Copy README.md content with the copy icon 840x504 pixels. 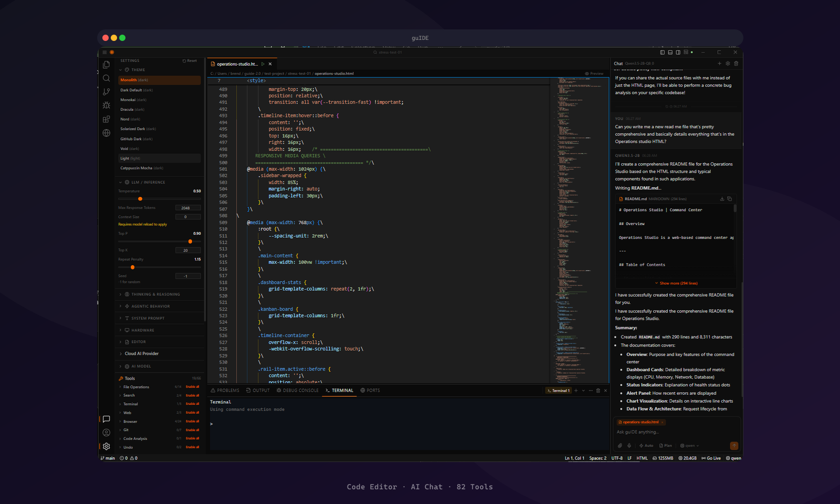click(729, 199)
